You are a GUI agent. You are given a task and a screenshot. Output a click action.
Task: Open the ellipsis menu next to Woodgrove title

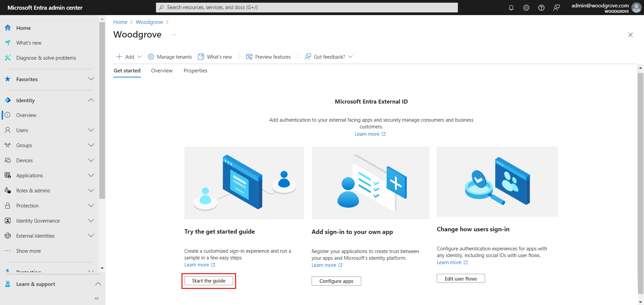pyautogui.click(x=173, y=35)
